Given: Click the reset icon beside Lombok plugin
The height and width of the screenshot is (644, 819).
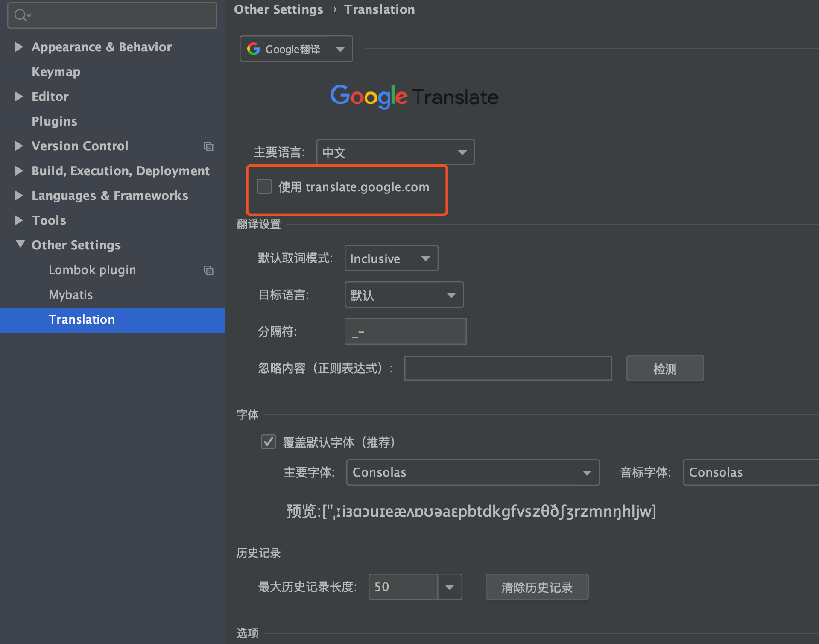Looking at the screenshot, I should click(x=209, y=270).
